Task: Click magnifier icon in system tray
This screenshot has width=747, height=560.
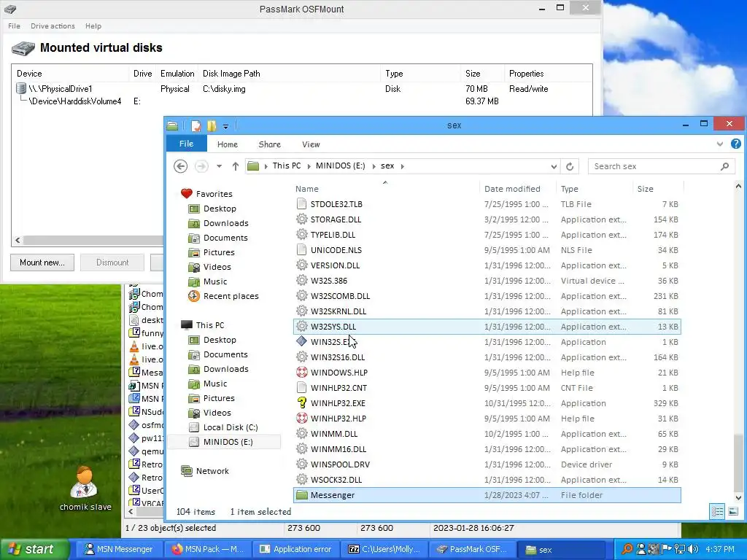Action: (x=627, y=549)
